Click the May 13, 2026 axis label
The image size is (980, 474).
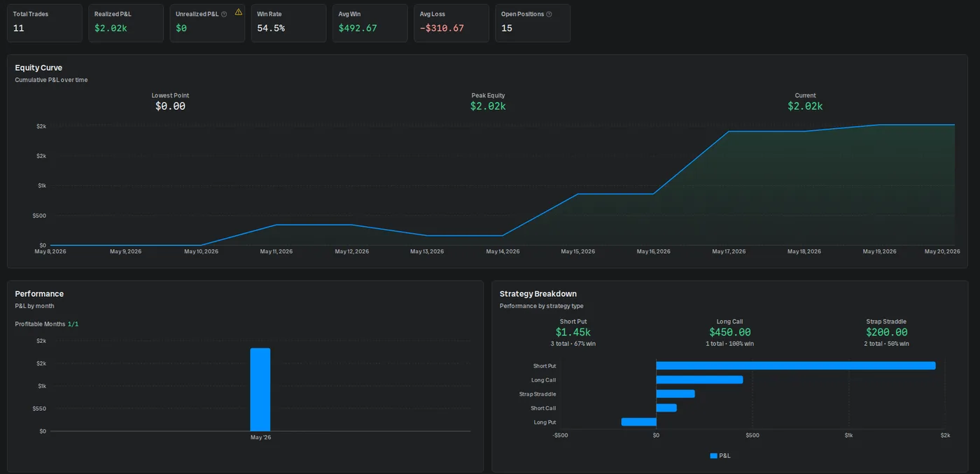(427, 251)
